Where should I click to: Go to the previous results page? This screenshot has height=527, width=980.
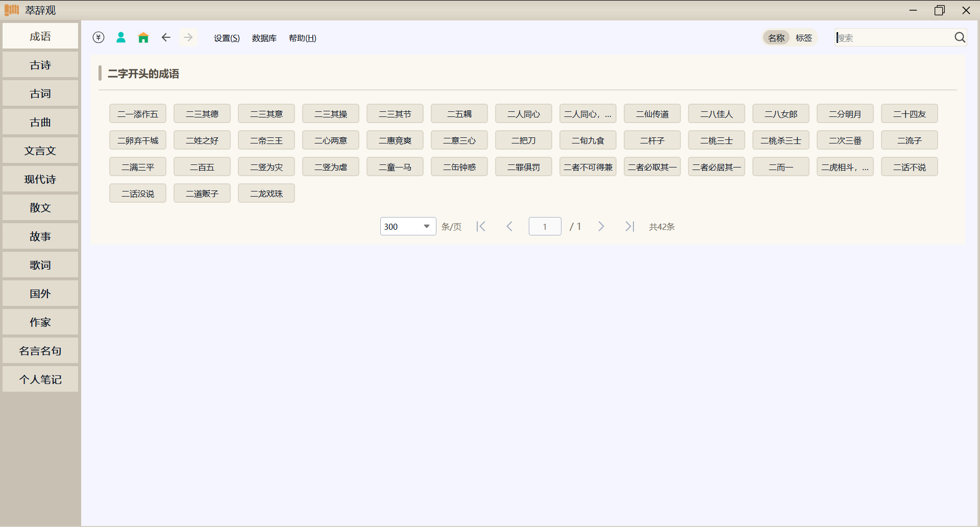click(509, 226)
